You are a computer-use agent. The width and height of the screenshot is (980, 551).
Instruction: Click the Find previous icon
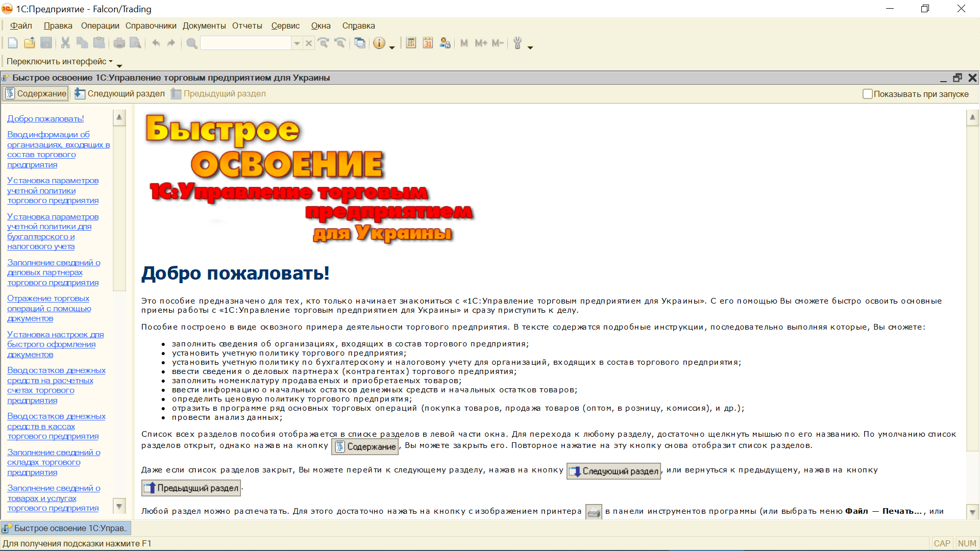click(340, 43)
